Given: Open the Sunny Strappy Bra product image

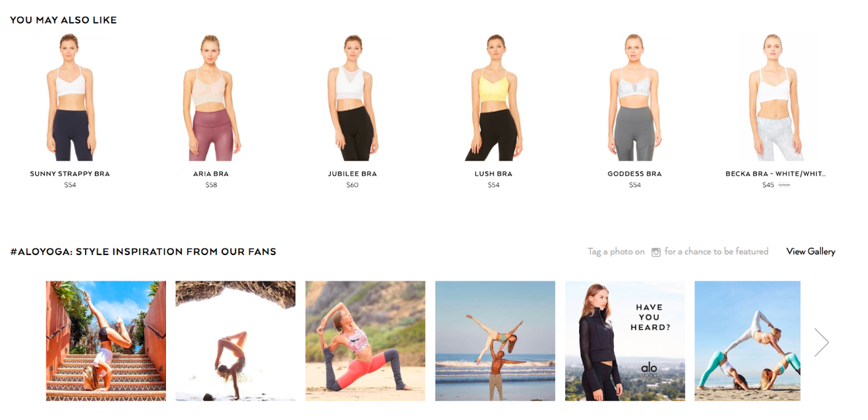Looking at the screenshot, I should coord(70,97).
